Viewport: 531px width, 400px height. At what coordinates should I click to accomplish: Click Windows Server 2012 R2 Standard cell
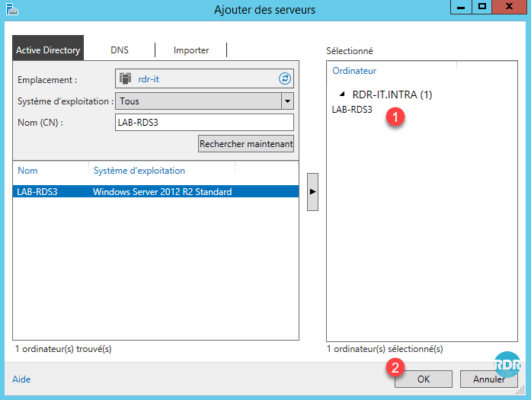(x=163, y=192)
